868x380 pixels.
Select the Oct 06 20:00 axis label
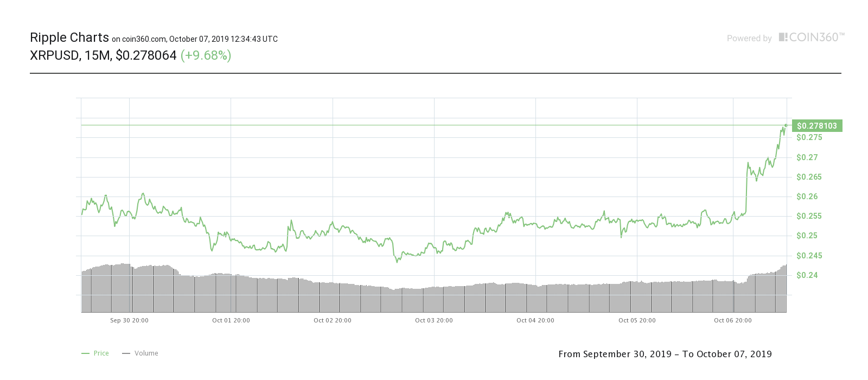coord(733,320)
